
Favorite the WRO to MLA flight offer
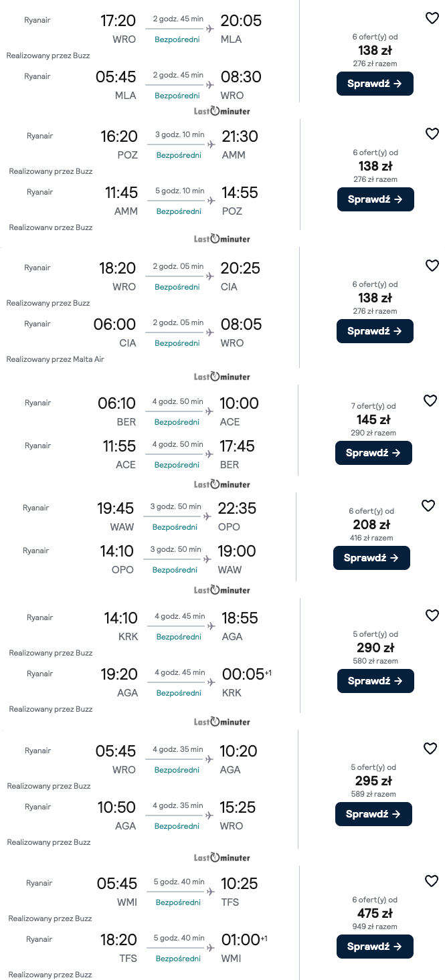(432, 18)
